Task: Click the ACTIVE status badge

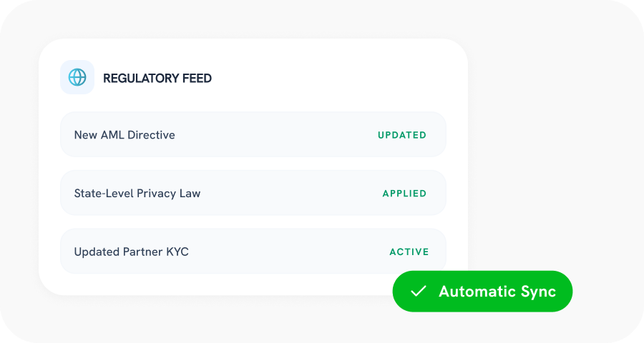Action: tap(409, 252)
